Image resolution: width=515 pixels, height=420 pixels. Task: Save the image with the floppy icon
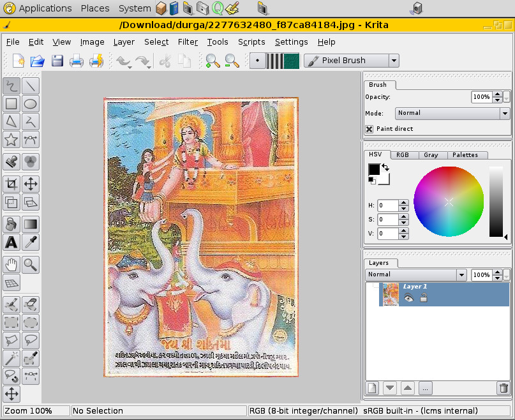click(57, 61)
